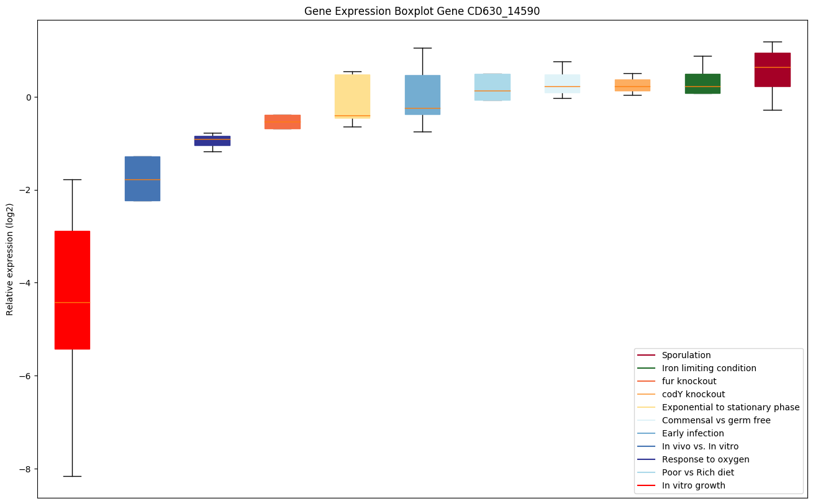Viewport: 813px width, 504px height.
Task: Select the dark green Iron limiting condition box
Action: 702,83
